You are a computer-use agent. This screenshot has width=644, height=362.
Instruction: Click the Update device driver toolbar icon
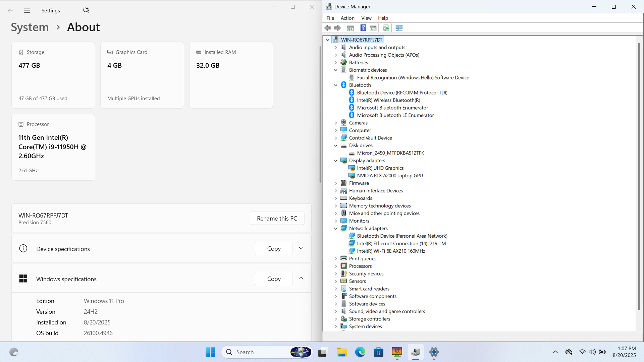point(386,28)
